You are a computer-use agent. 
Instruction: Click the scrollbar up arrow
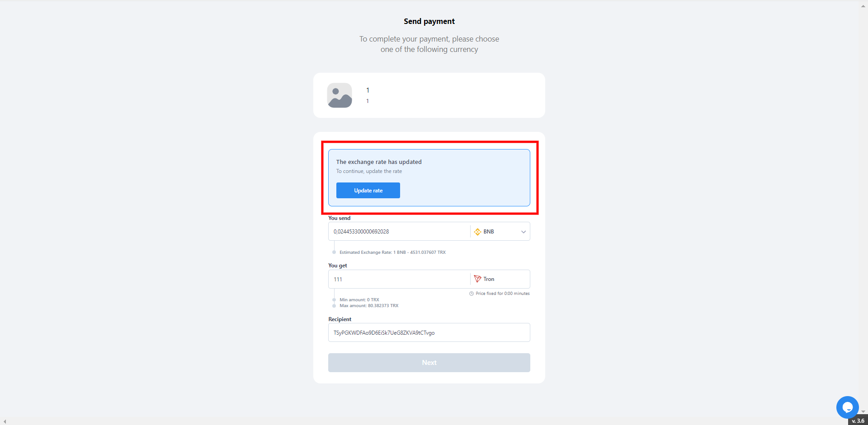tap(863, 6)
